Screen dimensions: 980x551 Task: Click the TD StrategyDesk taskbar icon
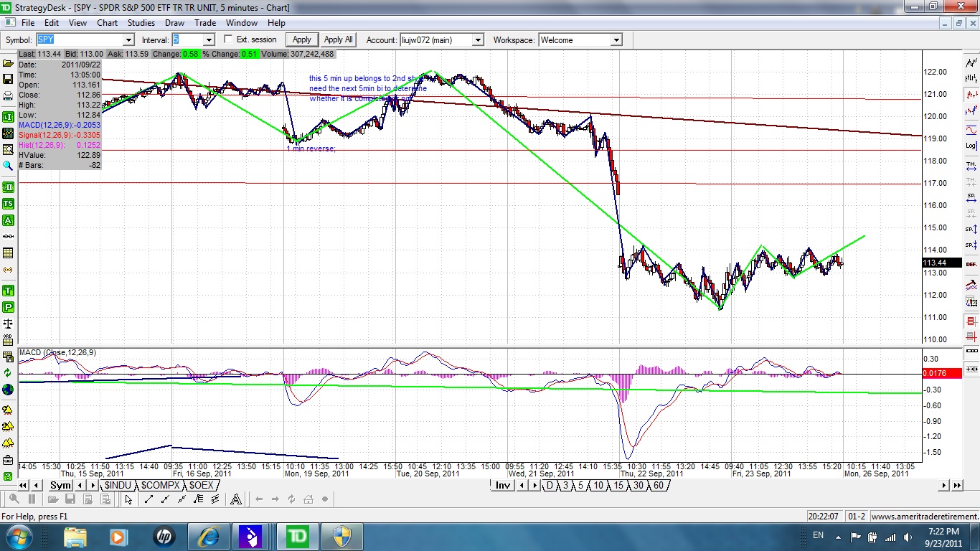(x=297, y=536)
